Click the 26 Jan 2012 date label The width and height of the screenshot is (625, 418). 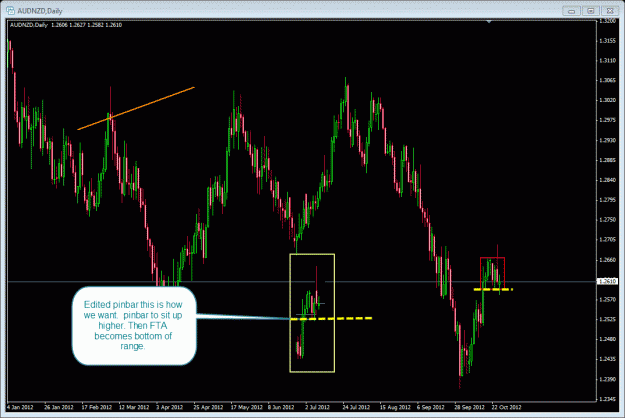pyautogui.click(x=59, y=407)
